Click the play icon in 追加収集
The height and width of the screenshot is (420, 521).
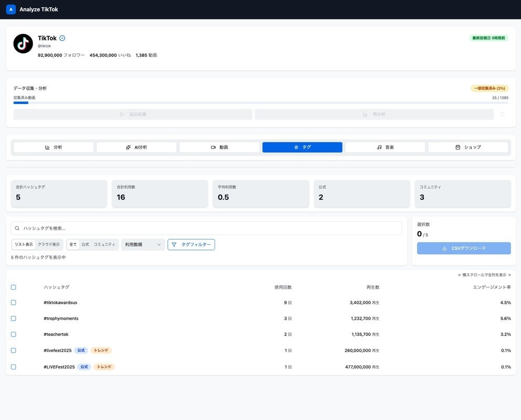[122, 114]
